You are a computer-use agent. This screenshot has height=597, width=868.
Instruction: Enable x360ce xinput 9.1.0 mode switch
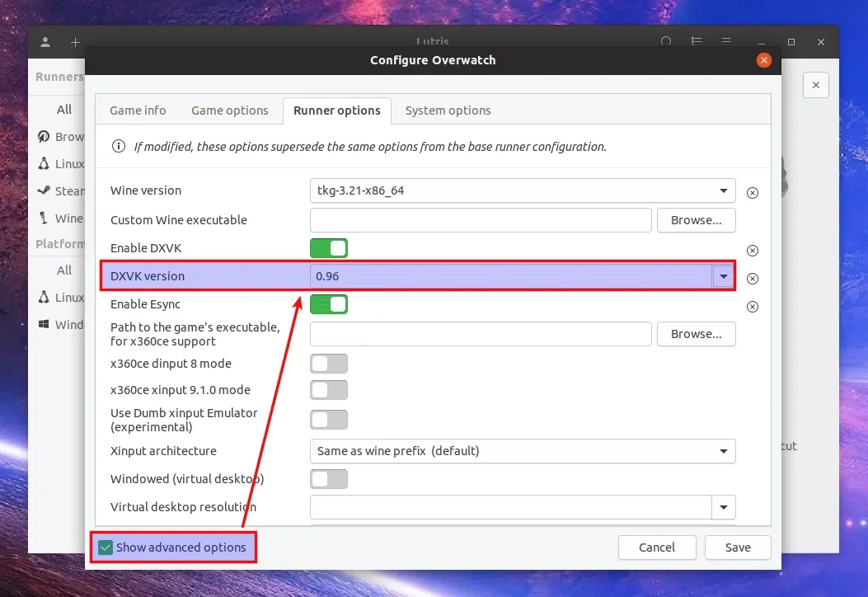(x=329, y=390)
